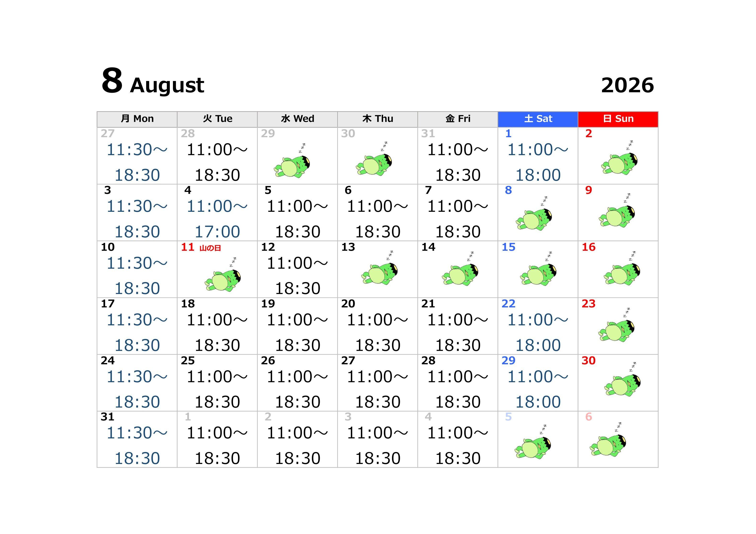Click the sleeping kappa on August 8
Image resolution: width=756 pixels, height=534 pixels.
click(534, 213)
